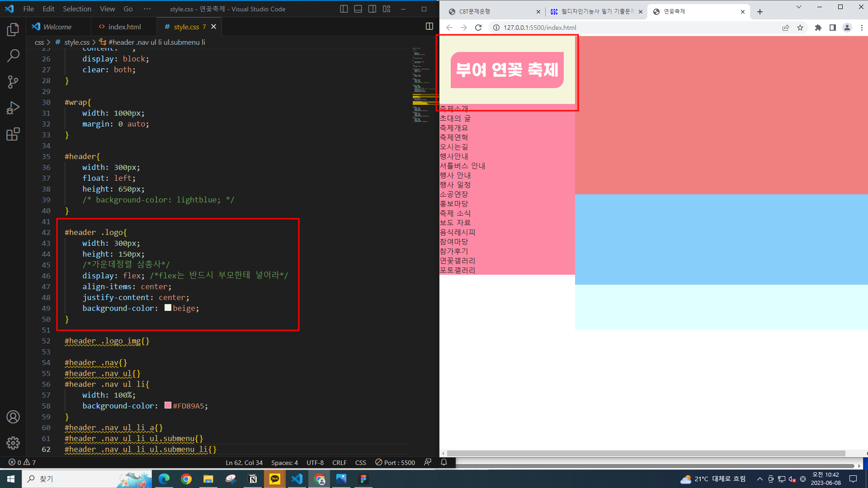The width and height of the screenshot is (868, 488).
Task: Open the Manage gear icon
Action: tap(13, 443)
